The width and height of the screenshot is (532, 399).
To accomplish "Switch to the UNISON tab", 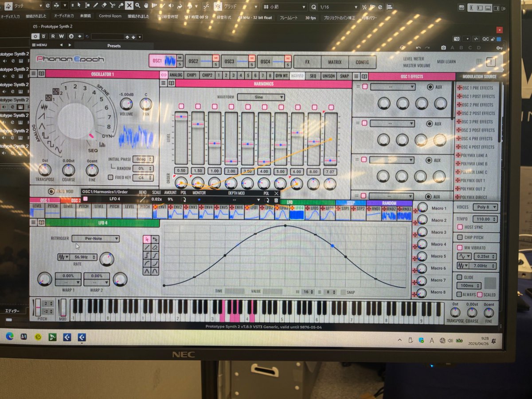I will tap(329, 76).
